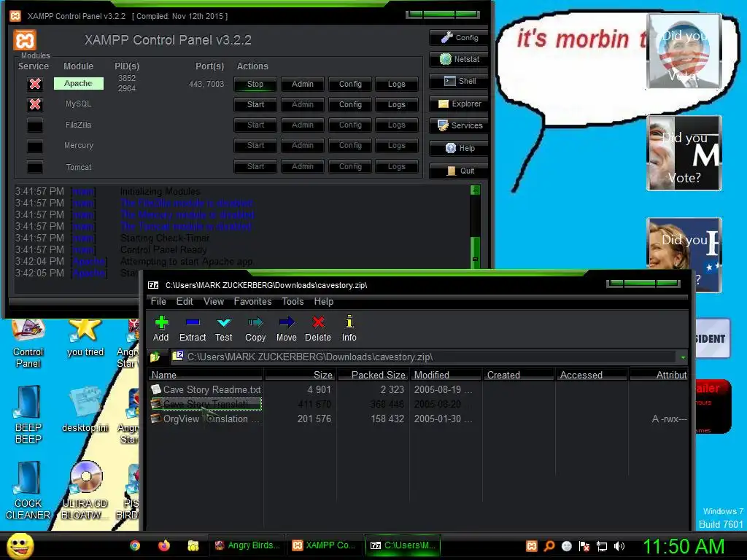Open the Favorites menu in 7-Zip
This screenshot has width=747, height=560.
(252, 301)
